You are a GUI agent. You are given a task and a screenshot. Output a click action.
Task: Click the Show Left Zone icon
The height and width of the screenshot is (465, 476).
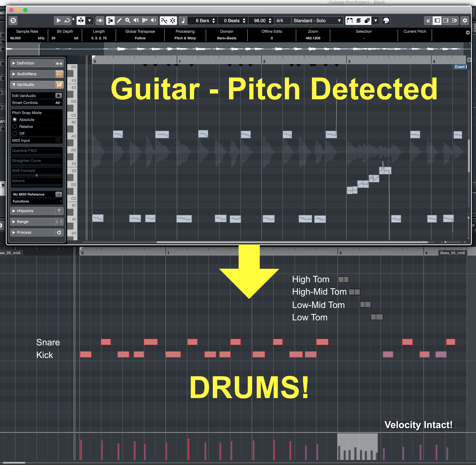coord(437,20)
